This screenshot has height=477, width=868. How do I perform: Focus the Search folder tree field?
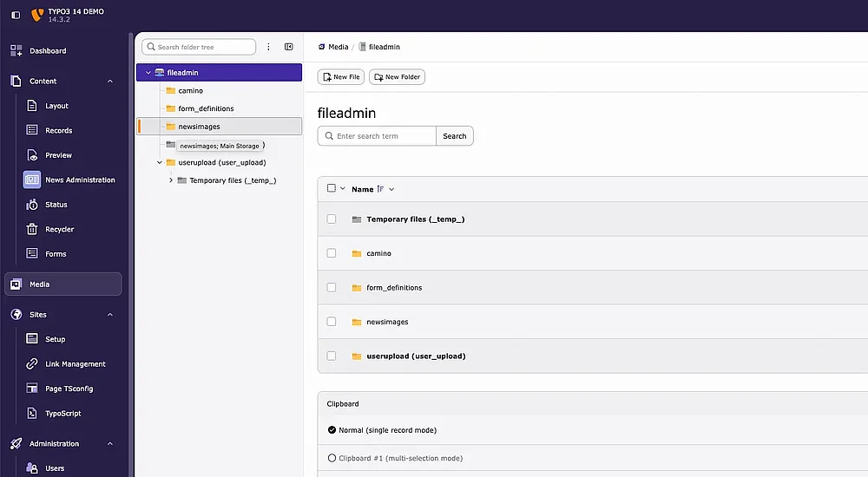point(199,47)
